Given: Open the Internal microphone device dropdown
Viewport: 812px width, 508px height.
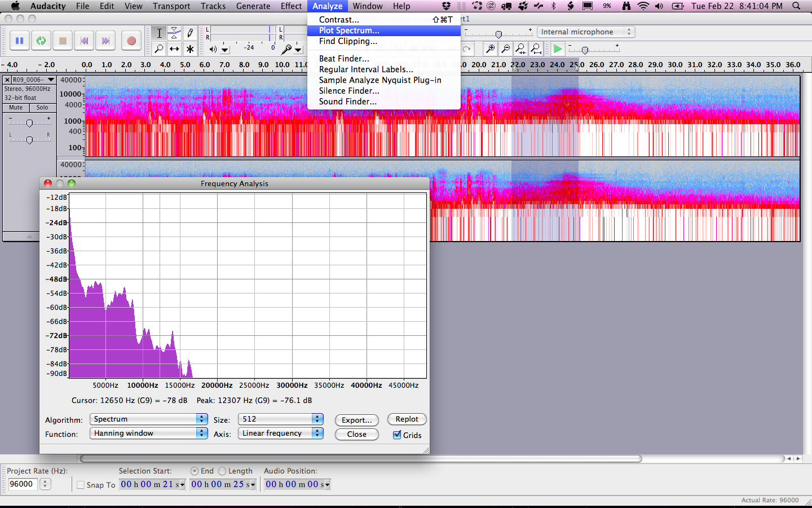Looking at the screenshot, I should 586,32.
